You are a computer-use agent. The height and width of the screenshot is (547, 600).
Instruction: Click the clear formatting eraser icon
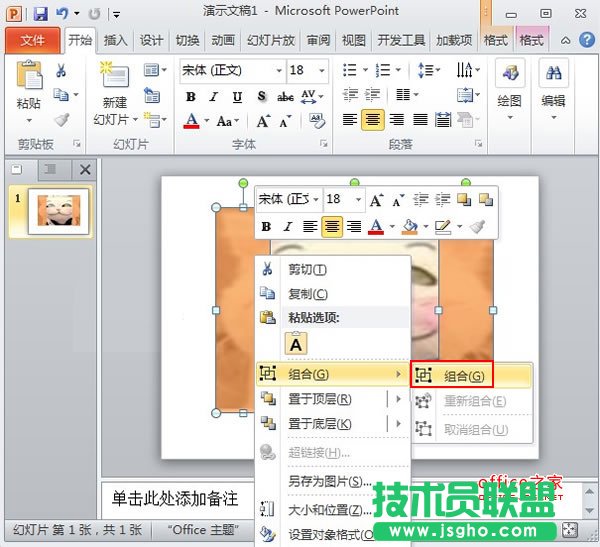tap(317, 121)
